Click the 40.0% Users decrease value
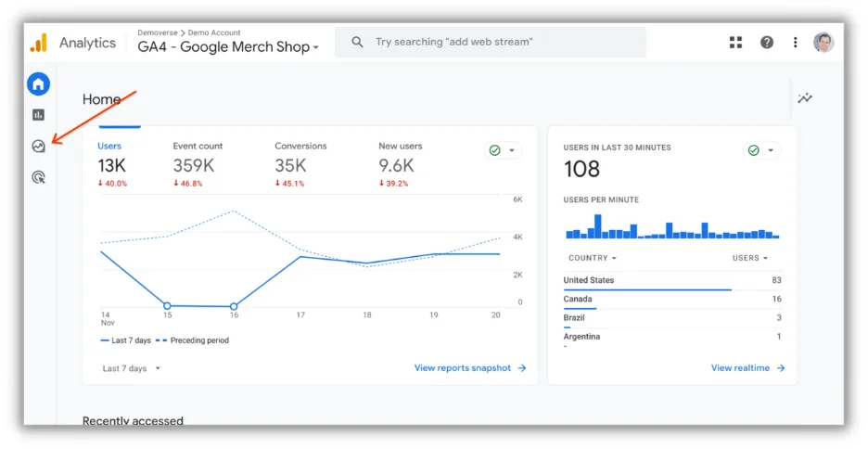 (x=112, y=184)
